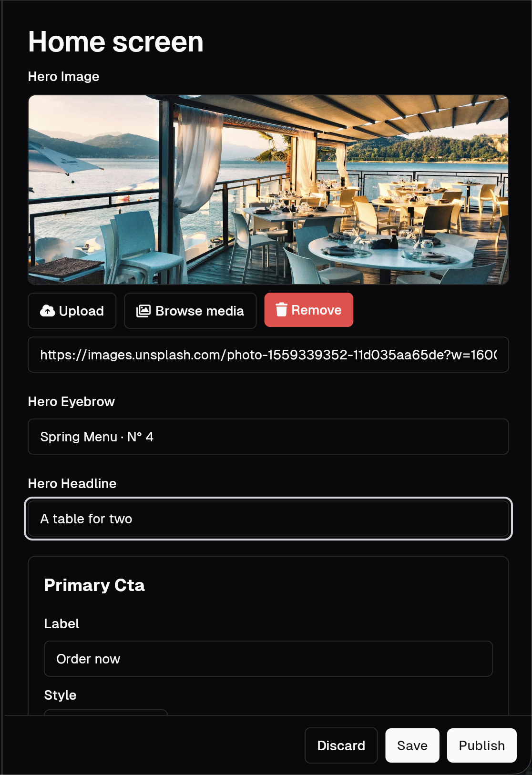532x775 pixels.
Task: Click the cloud upload icon
Action: click(47, 311)
